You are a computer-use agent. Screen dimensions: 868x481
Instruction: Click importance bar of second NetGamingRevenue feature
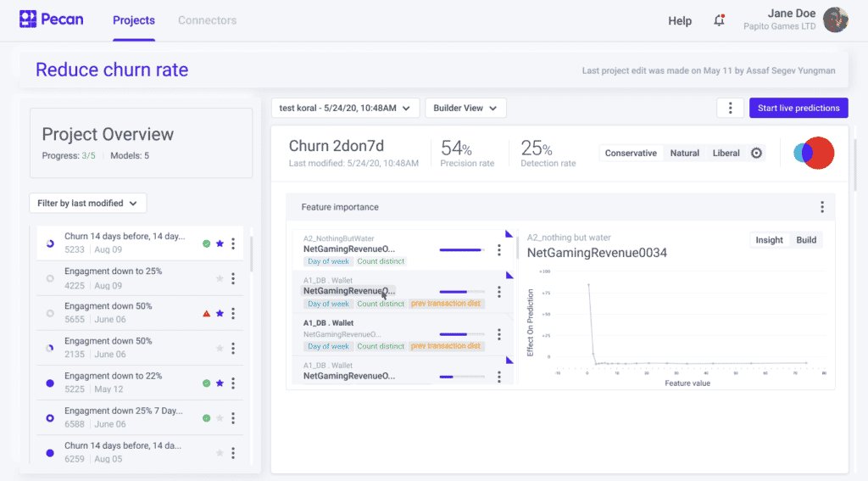click(x=462, y=292)
